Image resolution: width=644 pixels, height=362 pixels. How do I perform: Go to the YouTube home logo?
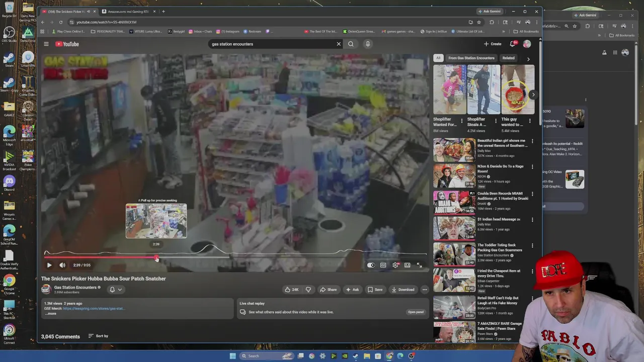point(67,44)
